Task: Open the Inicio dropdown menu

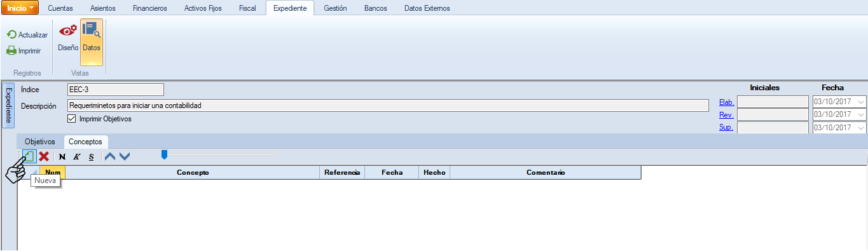Action: tap(20, 8)
